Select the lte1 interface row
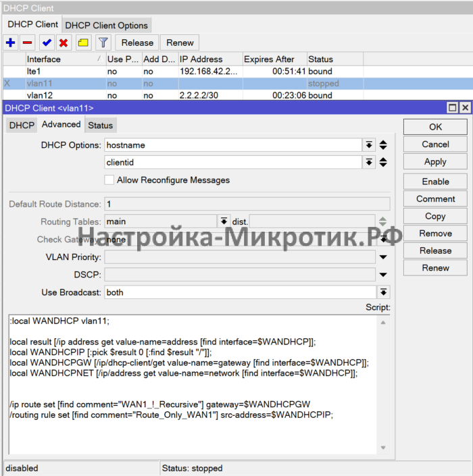 click(238, 72)
